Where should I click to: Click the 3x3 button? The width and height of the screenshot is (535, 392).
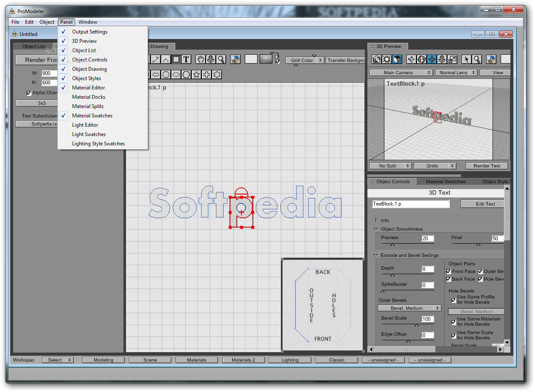click(36, 103)
